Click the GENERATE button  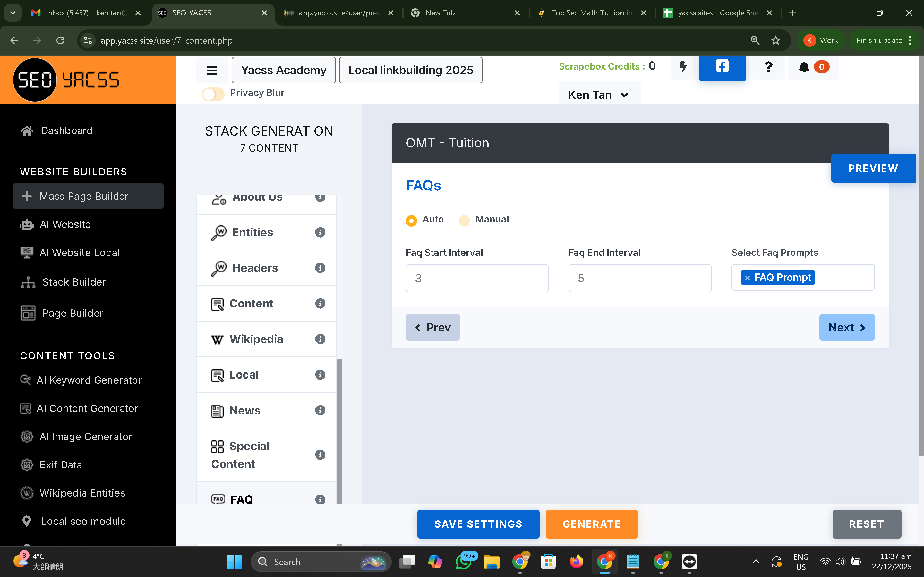(x=591, y=524)
